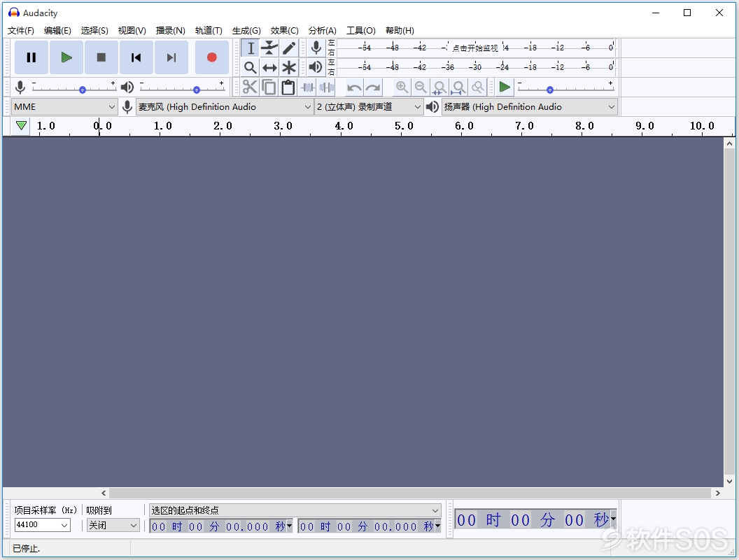This screenshot has width=739, height=560.
Task: Click the timeline ruler at 5.0
Action: tap(403, 126)
